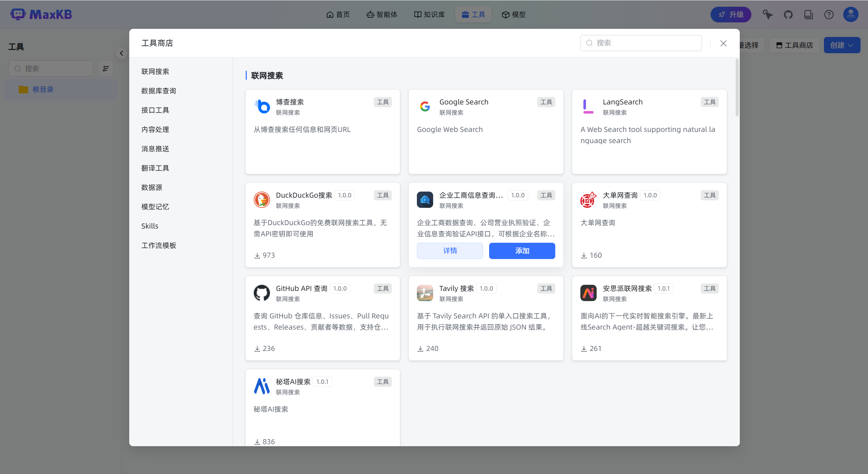Screen dimensions: 868x474
Task: Switch to the 知识库 navigation tab
Action: click(x=429, y=15)
